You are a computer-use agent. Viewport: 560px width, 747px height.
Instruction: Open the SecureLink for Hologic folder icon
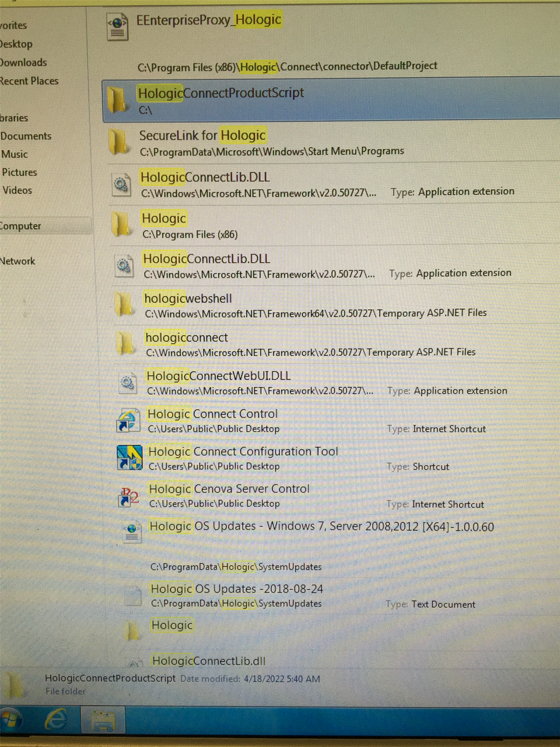118,142
